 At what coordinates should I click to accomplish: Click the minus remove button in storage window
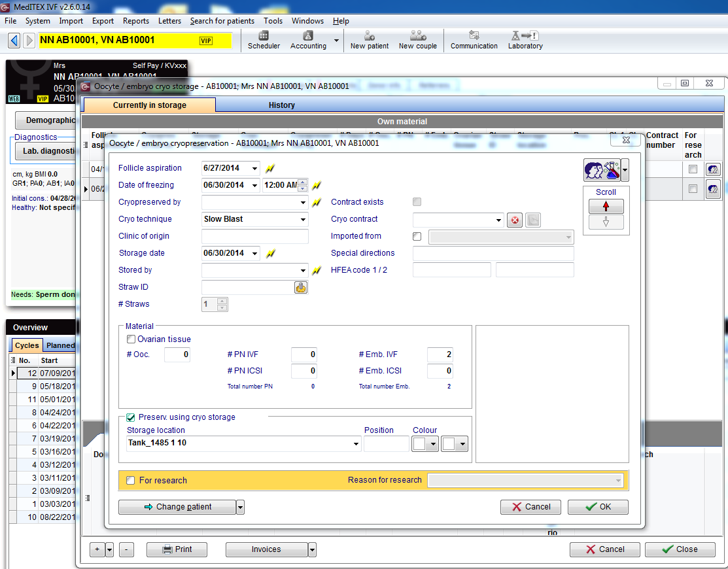(126, 549)
